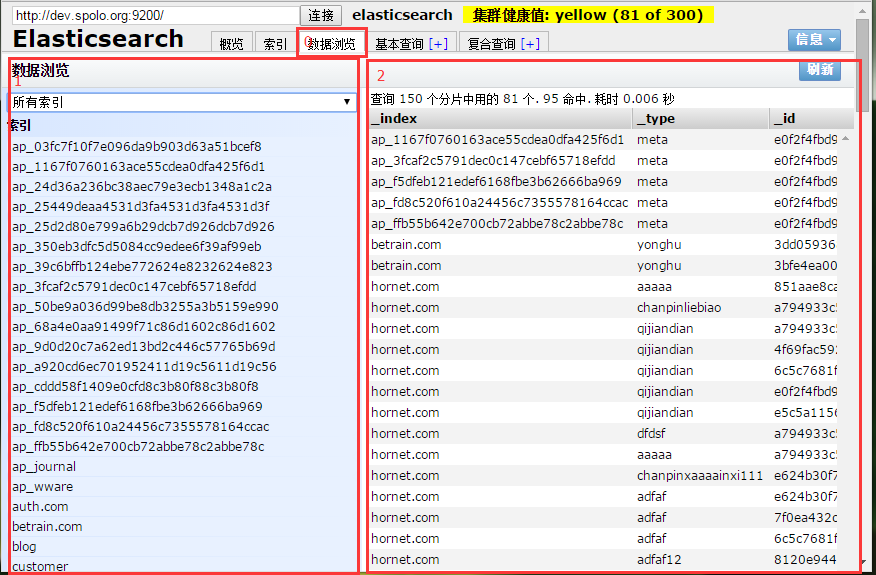Screen dimensions: 876x575
Task: Click the cluster health yellow status label
Action: click(x=588, y=15)
